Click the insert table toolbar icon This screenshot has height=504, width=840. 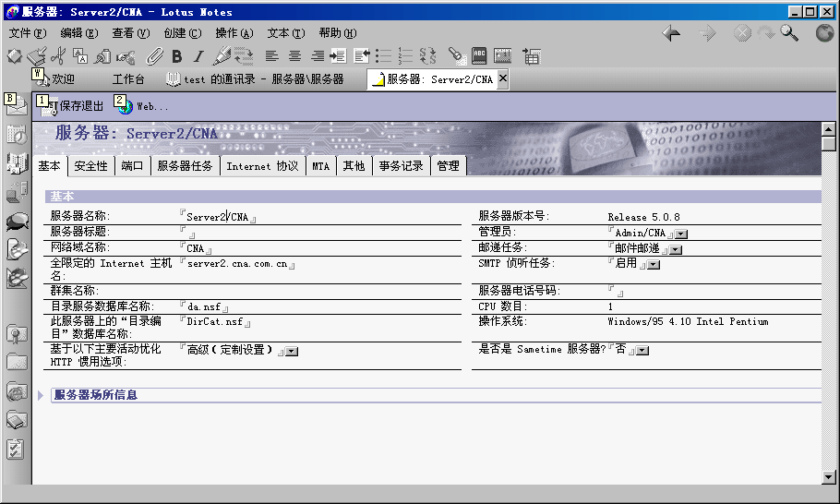coord(531,56)
